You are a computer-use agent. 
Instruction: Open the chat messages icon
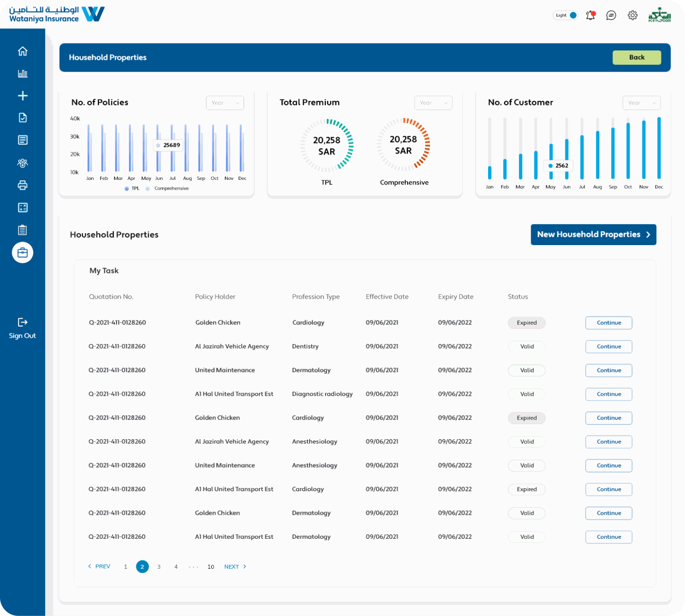[611, 15]
